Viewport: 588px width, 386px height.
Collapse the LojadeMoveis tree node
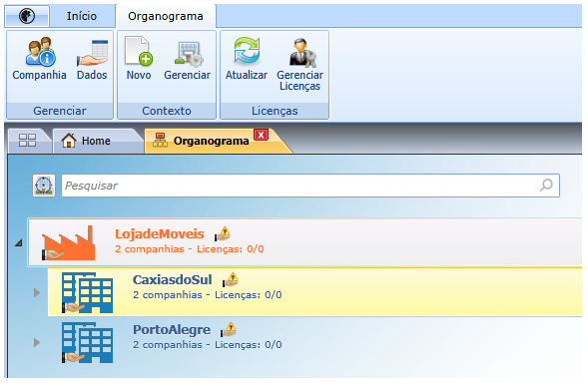18,242
